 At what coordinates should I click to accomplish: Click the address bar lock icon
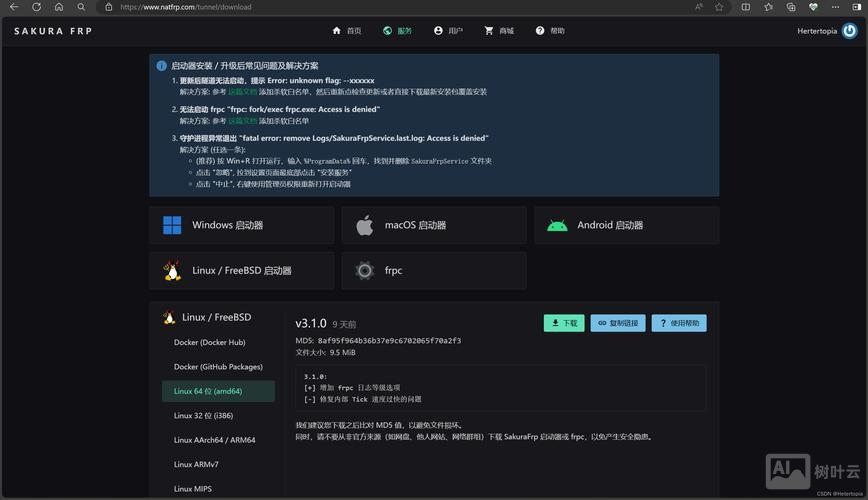click(x=108, y=7)
